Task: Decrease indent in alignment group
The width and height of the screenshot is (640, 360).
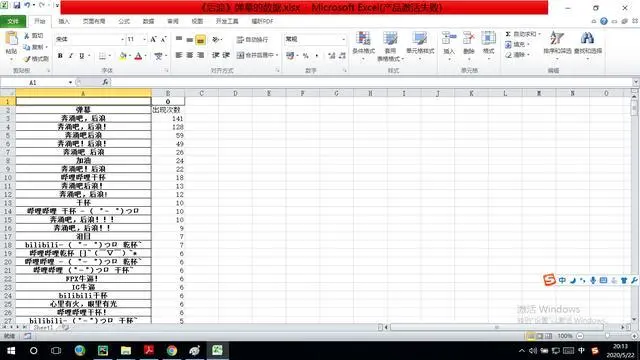Action: [x=216, y=55]
